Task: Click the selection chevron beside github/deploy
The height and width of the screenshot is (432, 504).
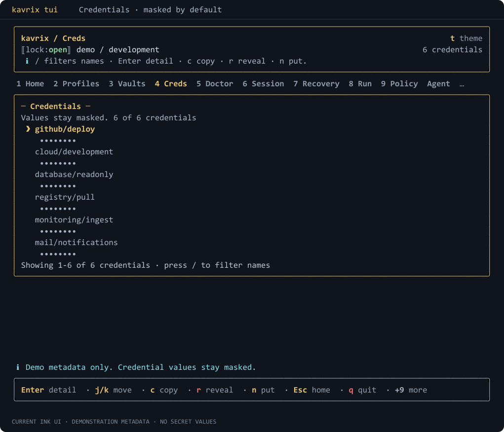Action: pyautogui.click(x=28, y=129)
